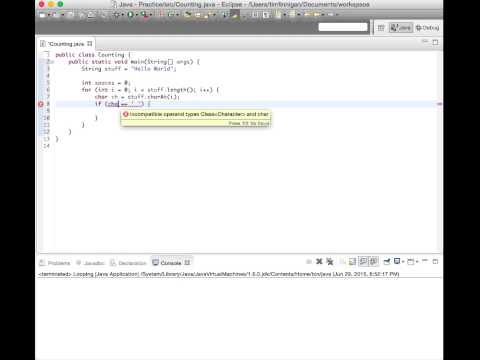Click the error icon inside the tooltip
The image size is (480, 360).
point(126,114)
